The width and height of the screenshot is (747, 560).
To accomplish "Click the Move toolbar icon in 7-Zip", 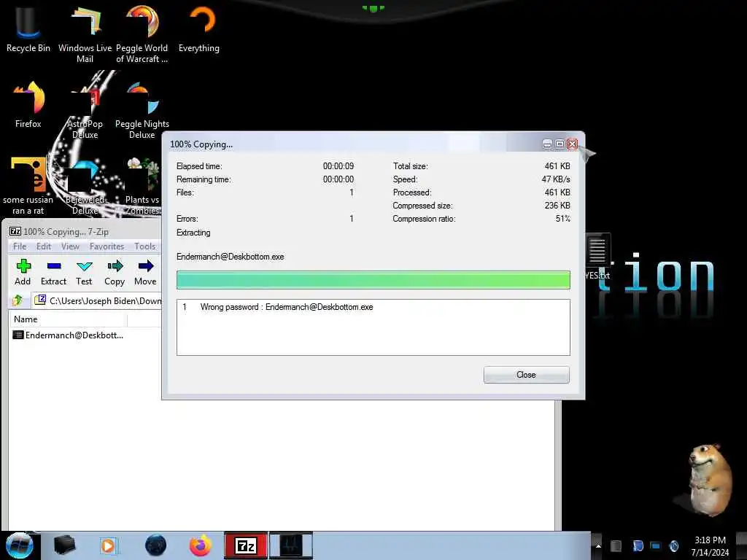I will pos(145,272).
